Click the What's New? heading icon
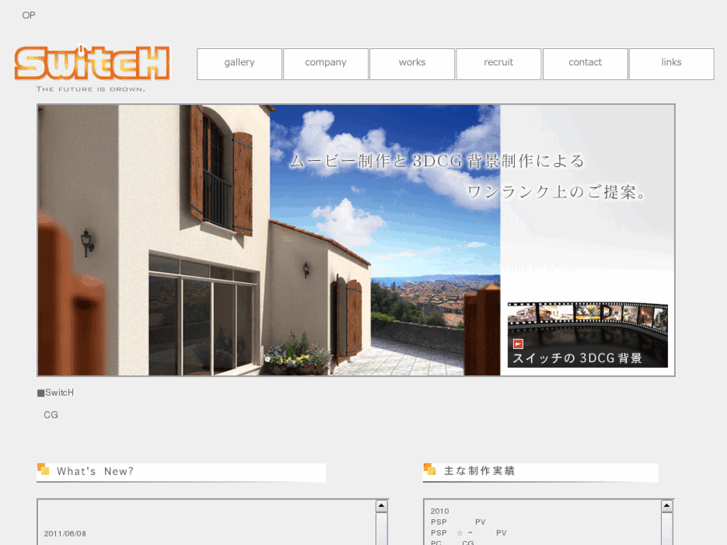 [43, 469]
